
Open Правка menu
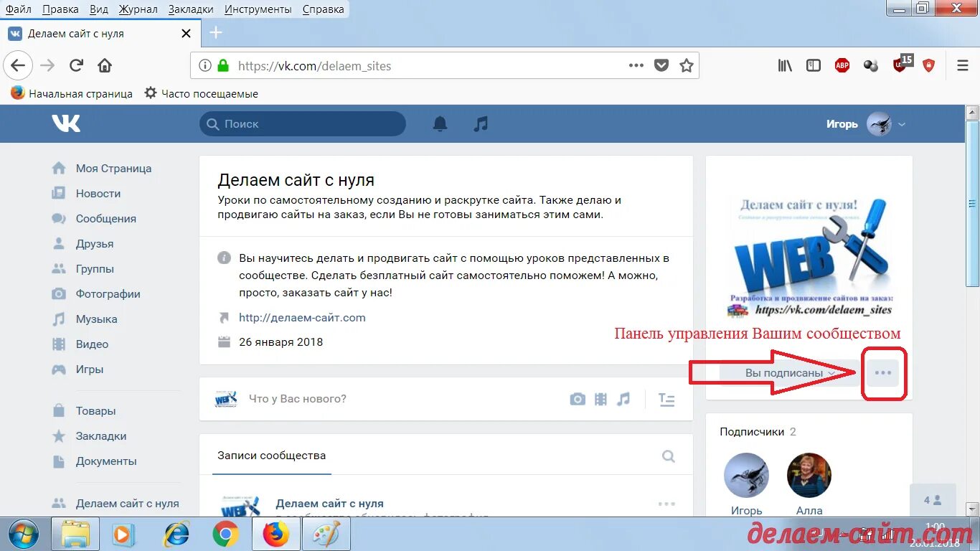pos(60,9)
